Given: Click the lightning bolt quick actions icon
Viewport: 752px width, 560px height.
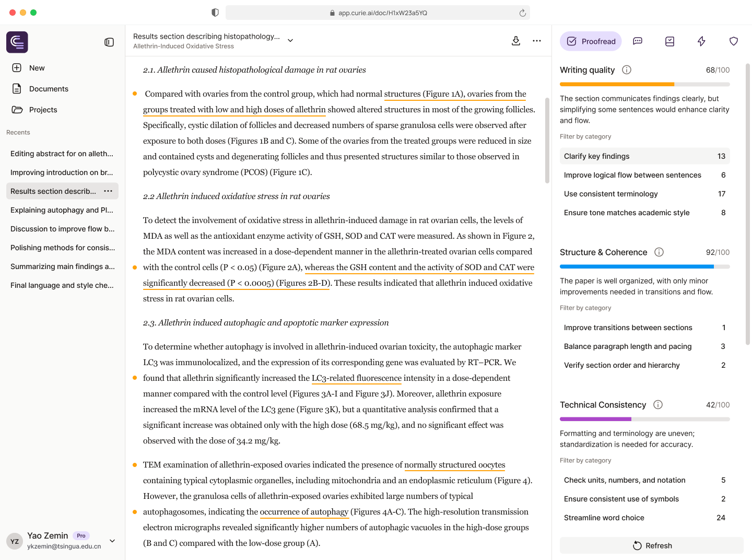Looking at the screenshot, I should 701,41.
